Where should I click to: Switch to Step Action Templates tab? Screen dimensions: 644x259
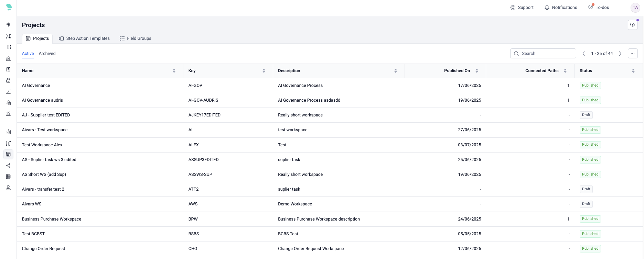click(84, 38)
